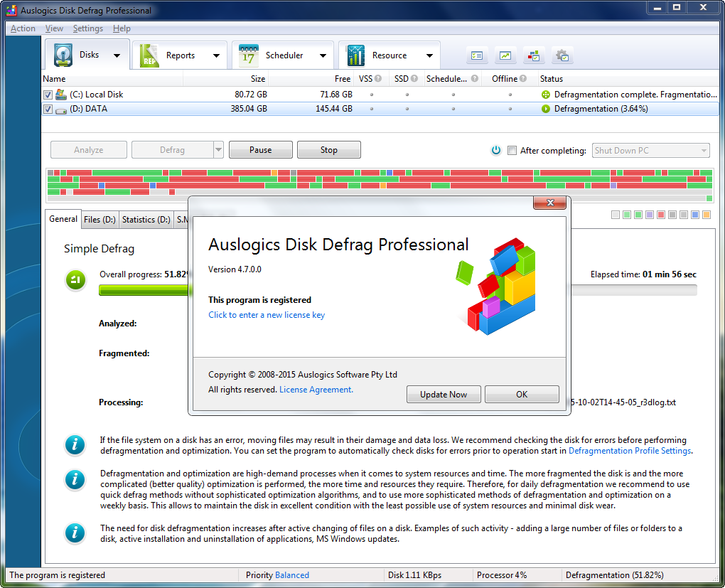Open the Defrag button dropdown arrow
The height and width of the screenshot is (588, 725).
[218, 150]
